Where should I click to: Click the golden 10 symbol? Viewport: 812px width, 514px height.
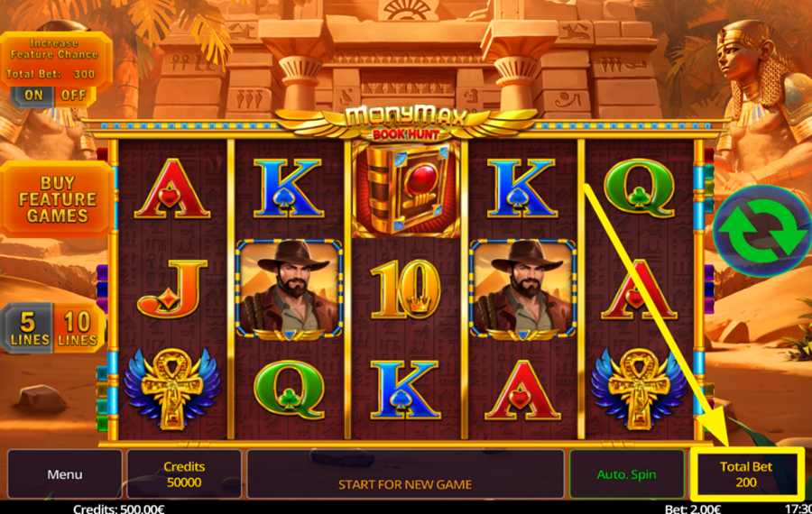pos(405,289)
